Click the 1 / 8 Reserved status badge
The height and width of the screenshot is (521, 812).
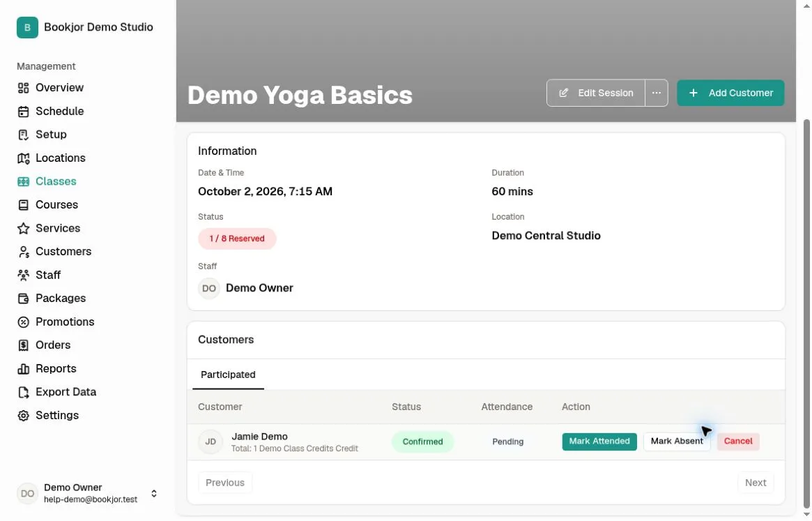pyautogui.click(x=237, y=239)
